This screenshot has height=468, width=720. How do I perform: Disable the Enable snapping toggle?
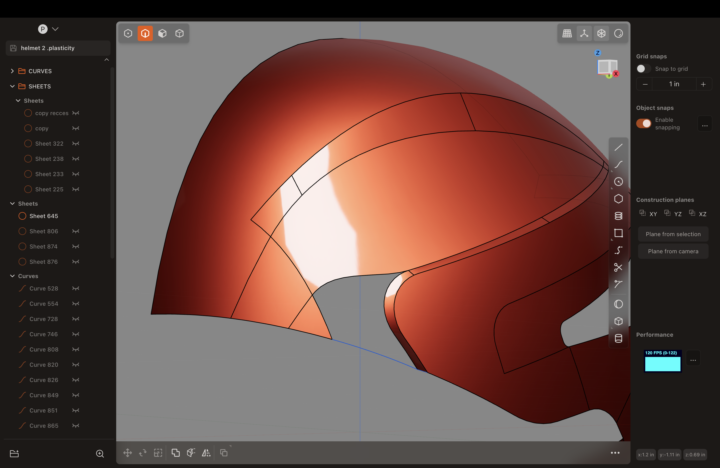pos(644,123)
